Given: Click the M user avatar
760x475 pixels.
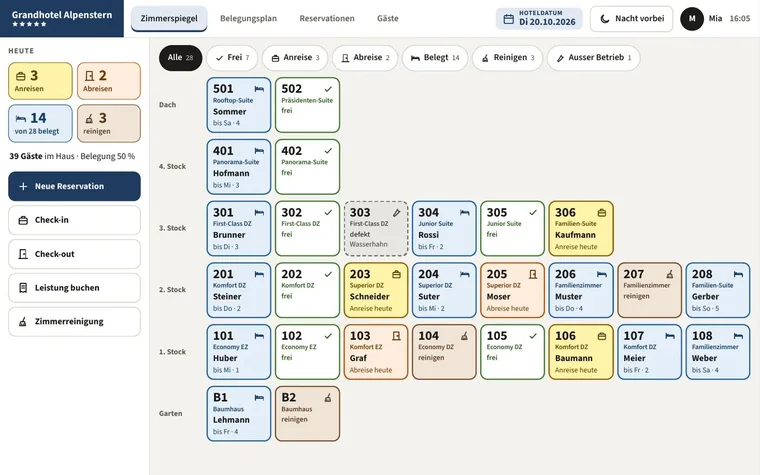Looking at the screenshot, I should tap(692, 18).
